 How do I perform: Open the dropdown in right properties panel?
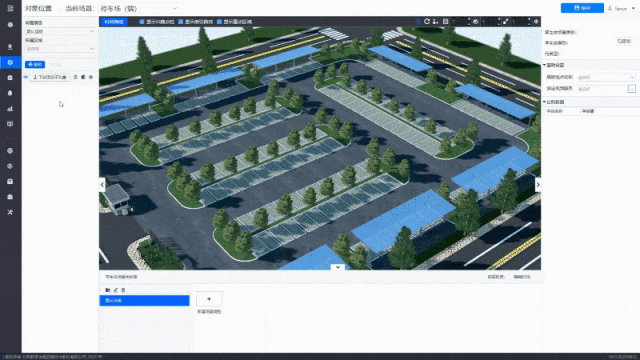click(606, 77)
